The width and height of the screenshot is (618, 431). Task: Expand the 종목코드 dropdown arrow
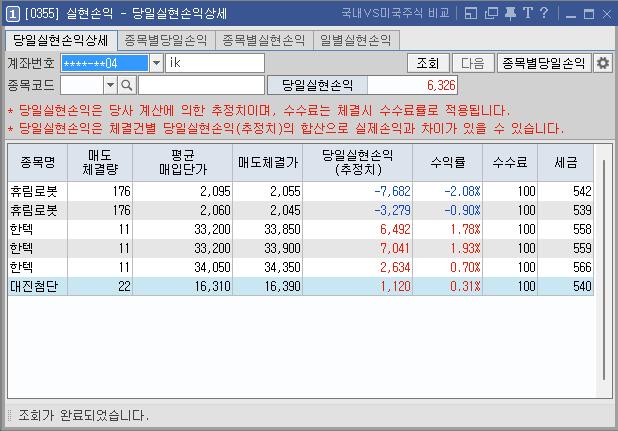point(110,85)
